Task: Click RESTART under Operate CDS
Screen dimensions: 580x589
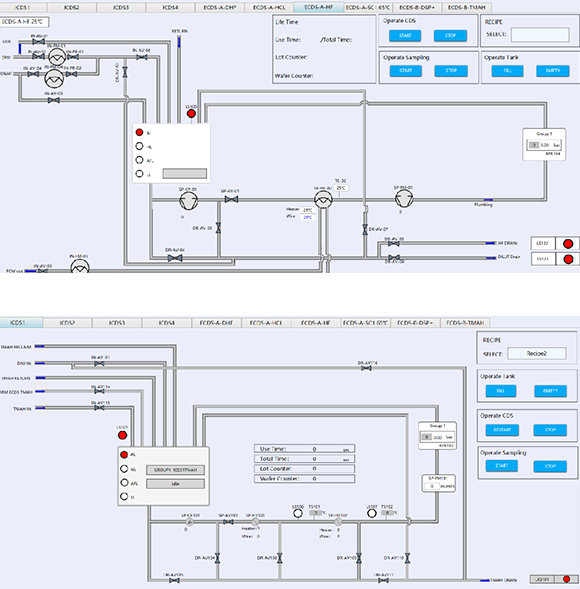Action: click(x=502, y=430)
